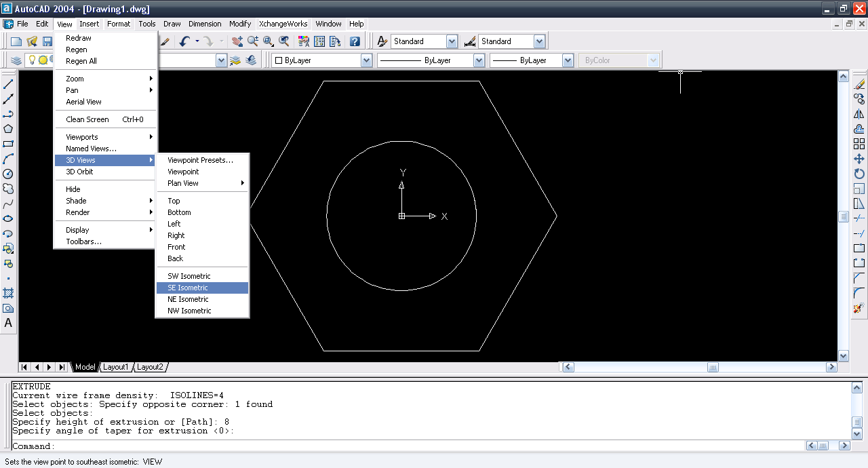Image resolution: width=868 pixels, height=468 pixels.
Task: Select the Array modify tool
Action: 859,144
